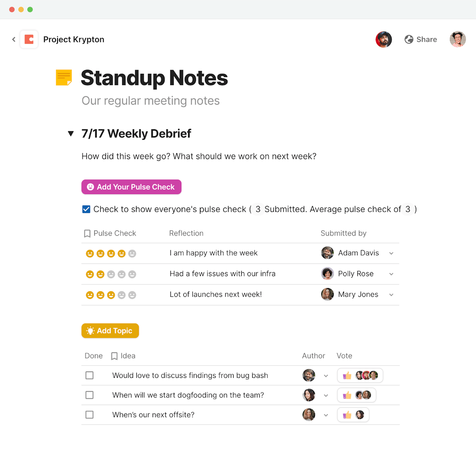Click the Add Your Pulse Check button
476x458 pixels.
(x=131, y=187)
